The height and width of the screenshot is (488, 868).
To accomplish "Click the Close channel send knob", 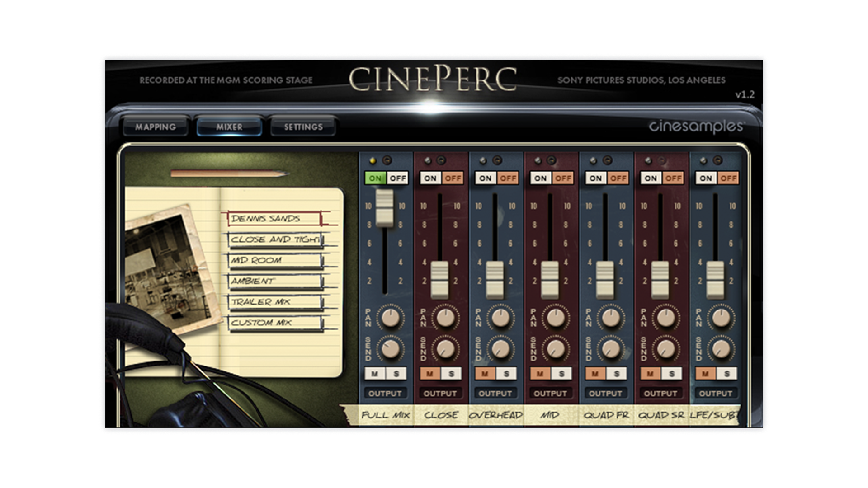I will [x=446, y=348].
